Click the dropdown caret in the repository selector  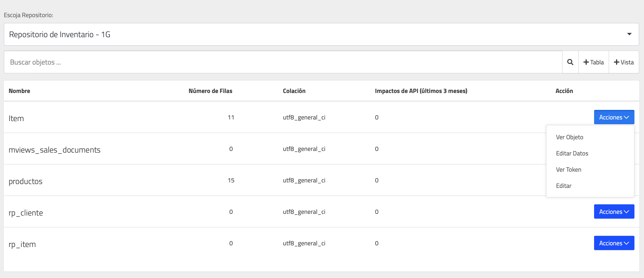click(629, 34)
